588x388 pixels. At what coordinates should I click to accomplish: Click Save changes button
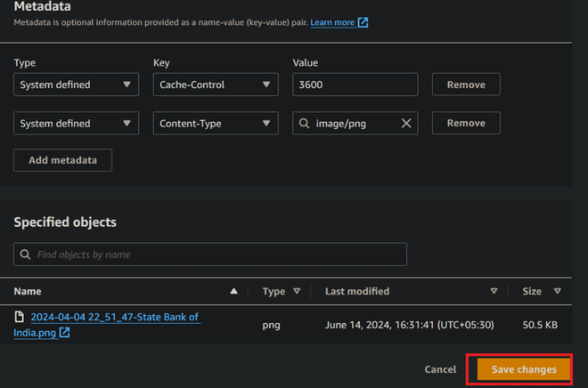[x=524, y=369]
